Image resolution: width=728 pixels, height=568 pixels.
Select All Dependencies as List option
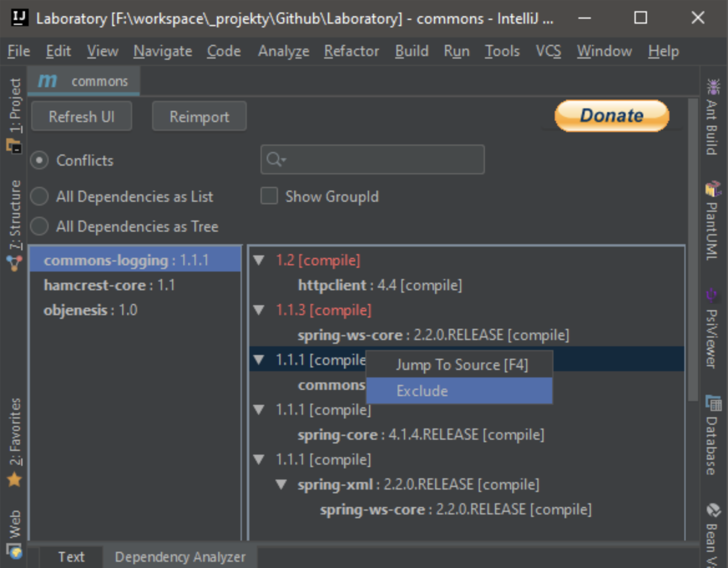coord(39,196)
